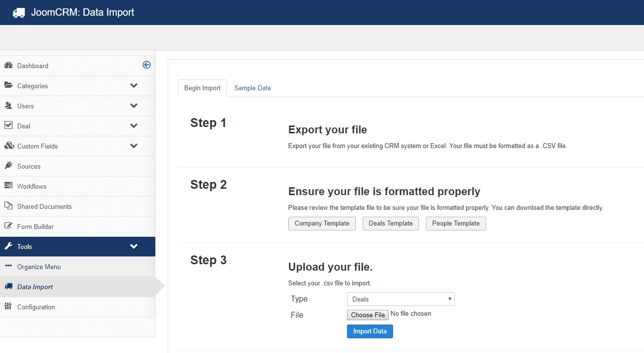644x353 pixels.
Task: Click Choose File to select a CSV
Action: (x=367, y=315)
